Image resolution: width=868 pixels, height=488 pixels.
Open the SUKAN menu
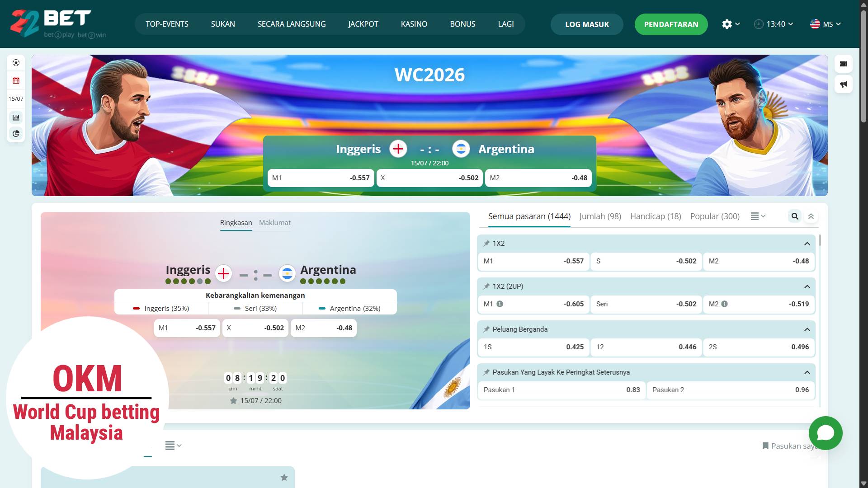(x=223, y=24)
